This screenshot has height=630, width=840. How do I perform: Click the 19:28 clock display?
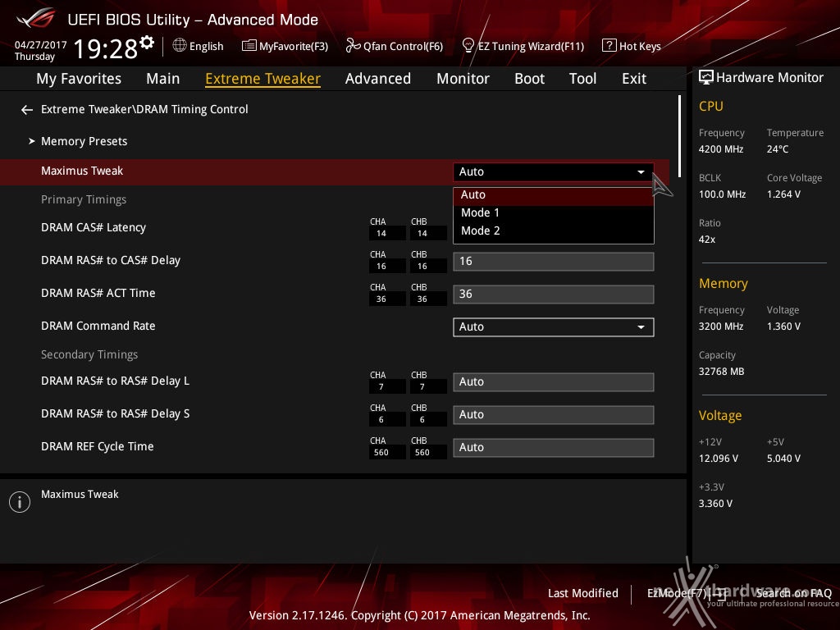[x=106, y=48]
